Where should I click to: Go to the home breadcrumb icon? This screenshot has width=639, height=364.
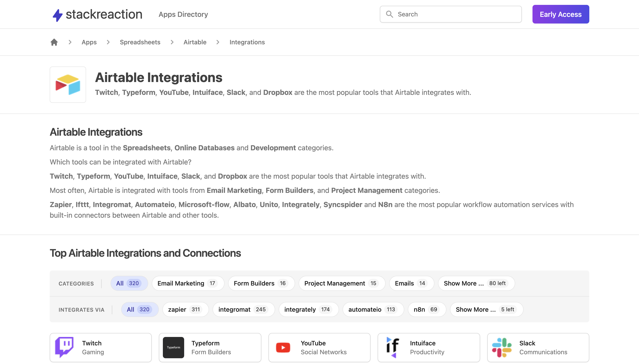click(x=54, y=42)
